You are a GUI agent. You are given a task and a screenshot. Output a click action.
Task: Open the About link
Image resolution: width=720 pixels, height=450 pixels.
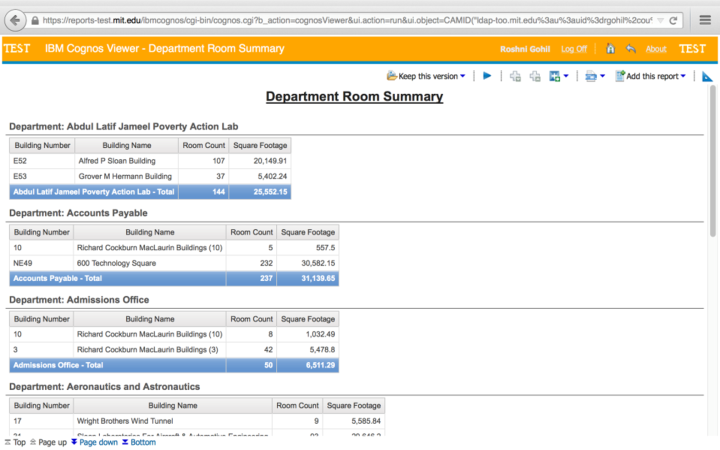[x=656, y=49]
